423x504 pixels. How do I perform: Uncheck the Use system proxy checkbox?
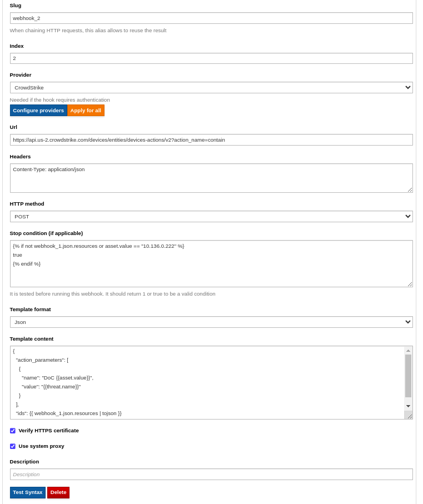click(x=13, y=446)
